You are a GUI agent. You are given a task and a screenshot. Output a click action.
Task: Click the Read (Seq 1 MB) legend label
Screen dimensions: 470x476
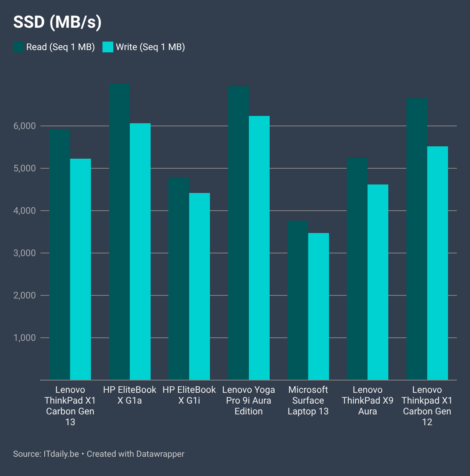60,47
